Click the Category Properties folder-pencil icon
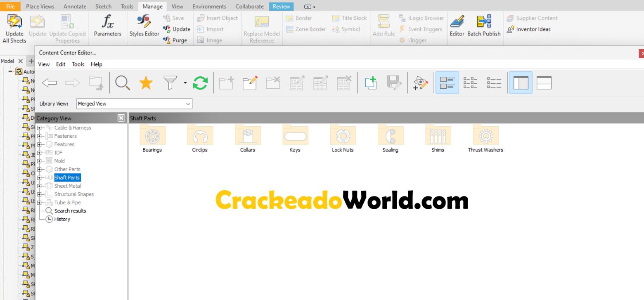The image size is (644, 300). 250,83
